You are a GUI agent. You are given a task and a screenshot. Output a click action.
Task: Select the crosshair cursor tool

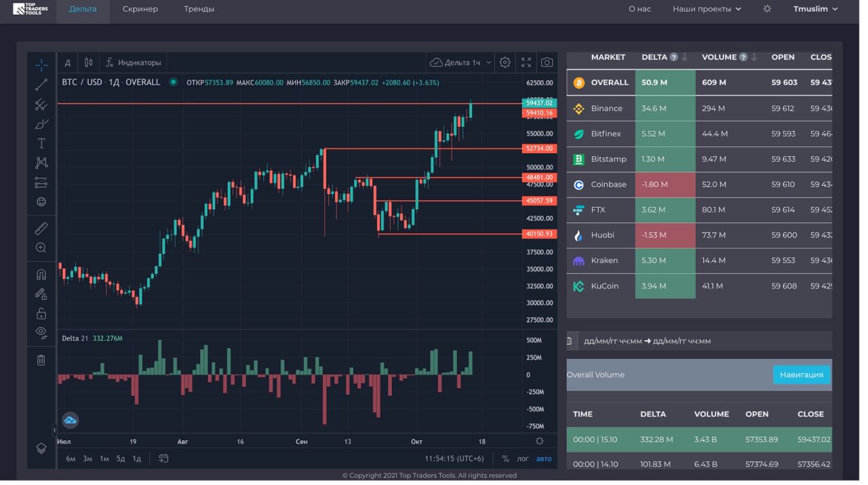click(41, 64)
